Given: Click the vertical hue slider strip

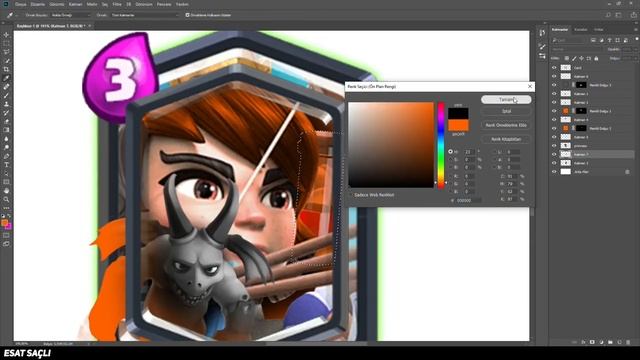Looking at the screenshot, I should pos(441,145).
